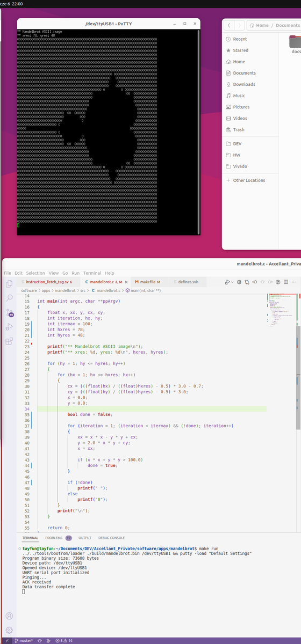Click line number 34 in the gutter
The height and width of the screenshot is (644, 301).
tap(27, 409)
